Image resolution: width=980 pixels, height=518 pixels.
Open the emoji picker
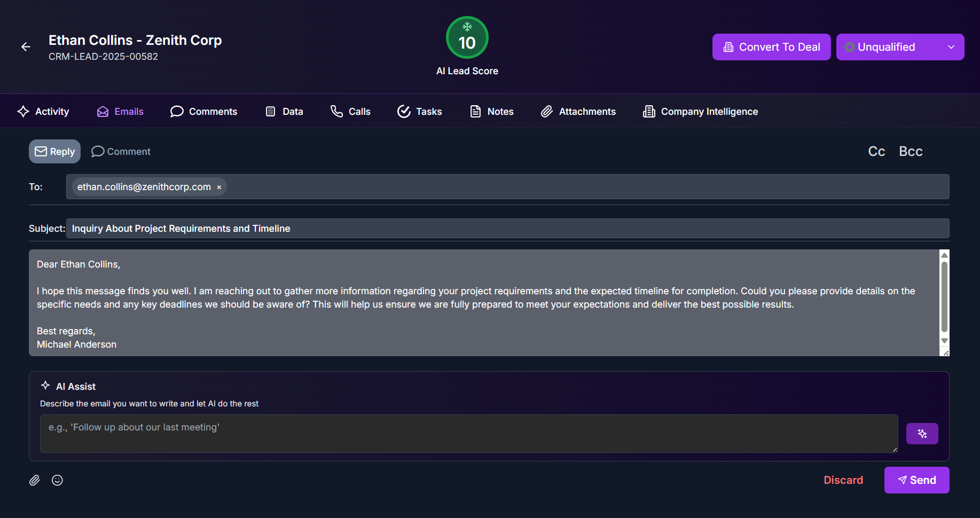tap(57, 480)
